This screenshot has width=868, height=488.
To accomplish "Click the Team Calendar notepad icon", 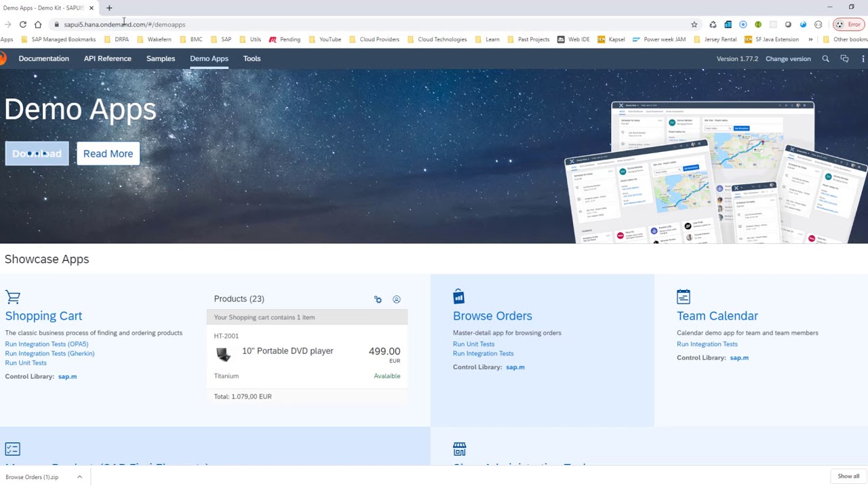I will click(x=684, y=297).
